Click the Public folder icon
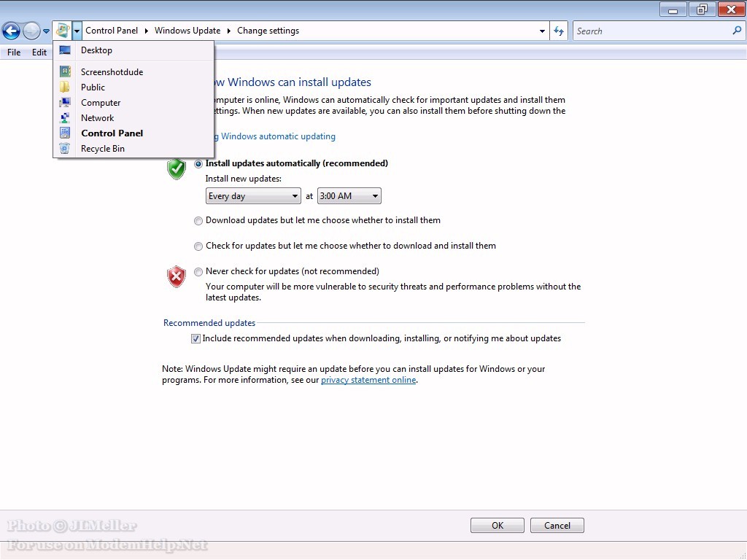The width and height of the screenshot is (747, 560). (65, 87)
